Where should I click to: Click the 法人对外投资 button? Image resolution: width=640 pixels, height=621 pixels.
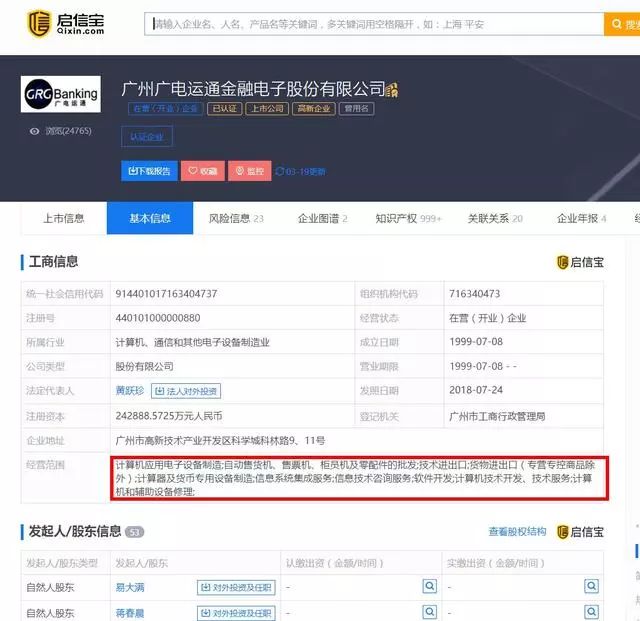[x=186, y=391]
